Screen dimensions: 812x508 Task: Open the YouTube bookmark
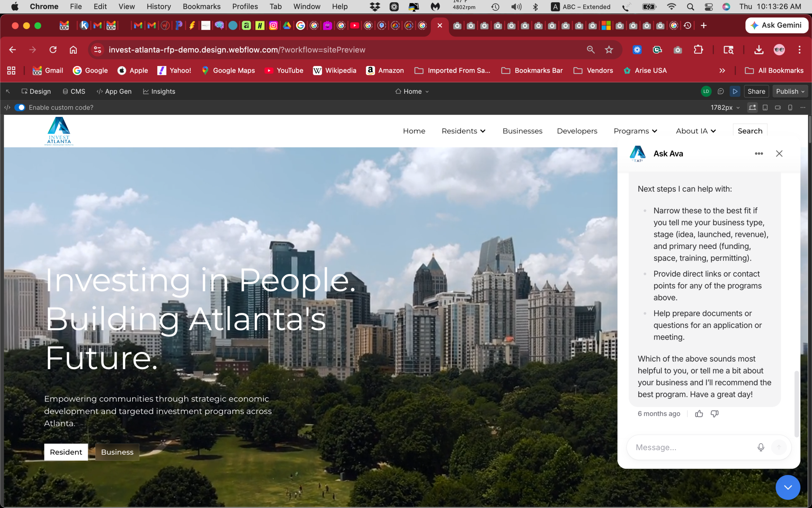coord(284,70)
